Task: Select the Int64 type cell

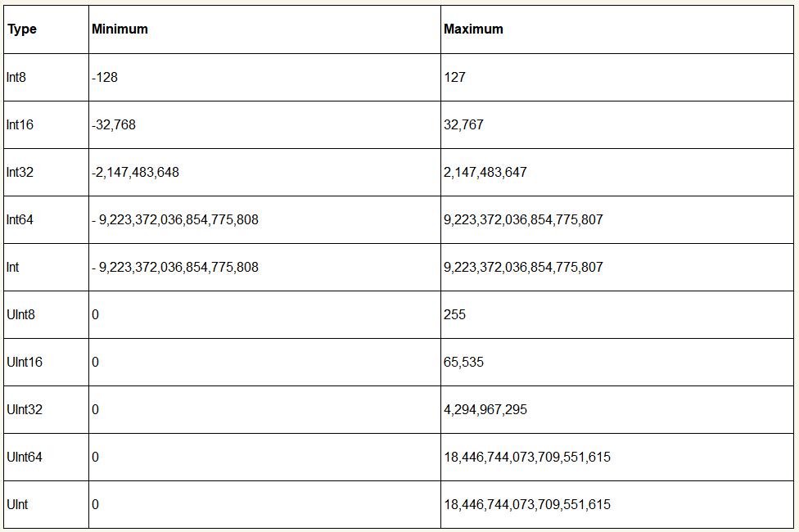Action: [x=20, y=219]
